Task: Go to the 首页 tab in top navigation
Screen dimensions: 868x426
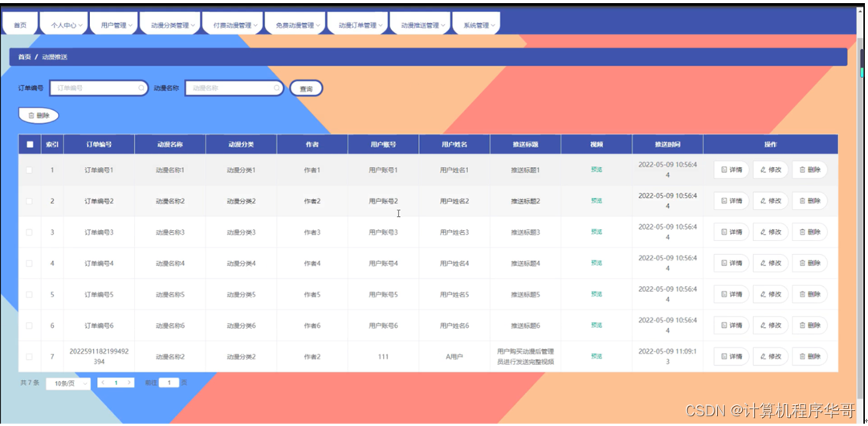Action: (x=20, y=25)
